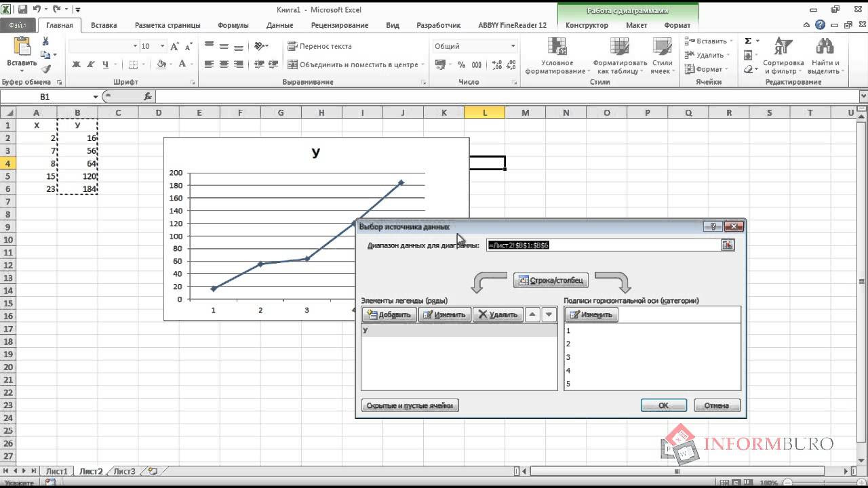Open the font name dropdown
Image resolution: width=868 pixels, height=488 pixels.
tap(135, 46)
